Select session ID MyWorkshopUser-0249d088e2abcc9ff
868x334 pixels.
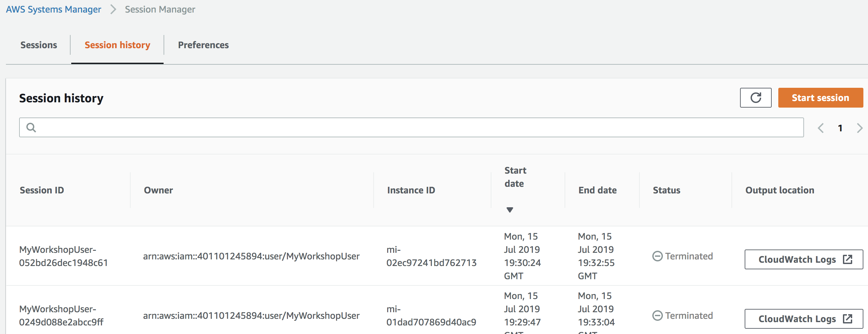pyautogui.click(x=61, y=316)
